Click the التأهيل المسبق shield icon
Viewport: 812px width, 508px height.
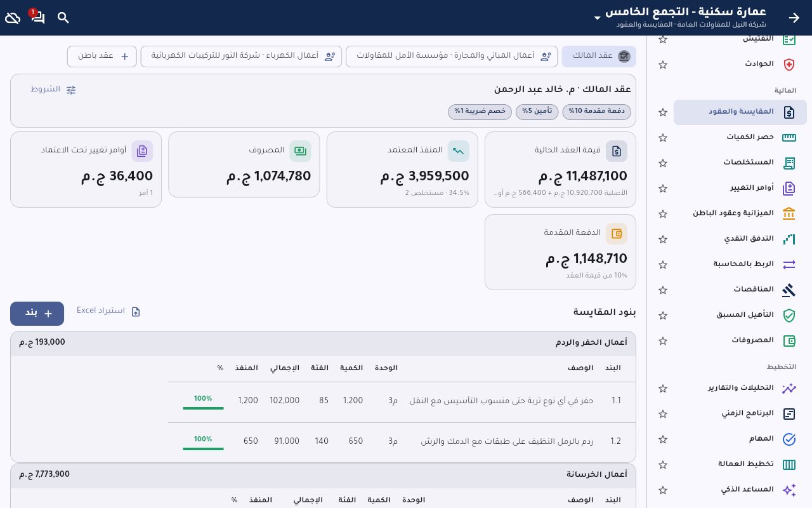tap(789, 315)
